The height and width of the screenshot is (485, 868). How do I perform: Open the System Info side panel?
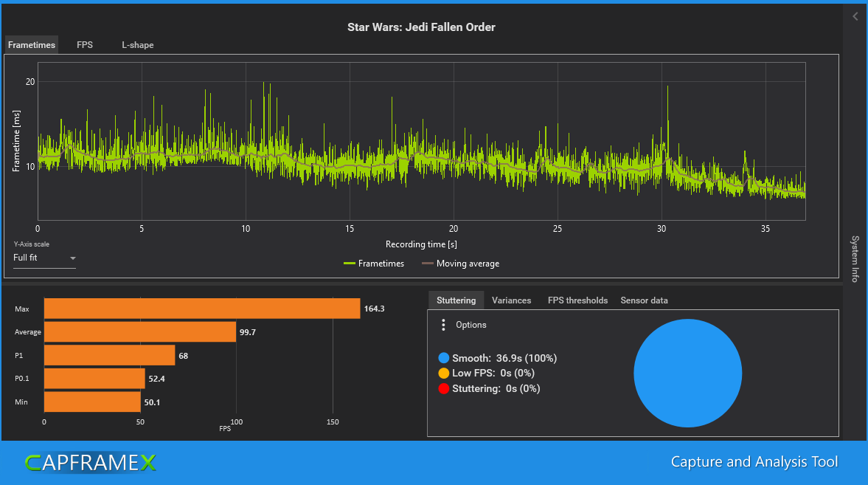click(x=855, y=259)
